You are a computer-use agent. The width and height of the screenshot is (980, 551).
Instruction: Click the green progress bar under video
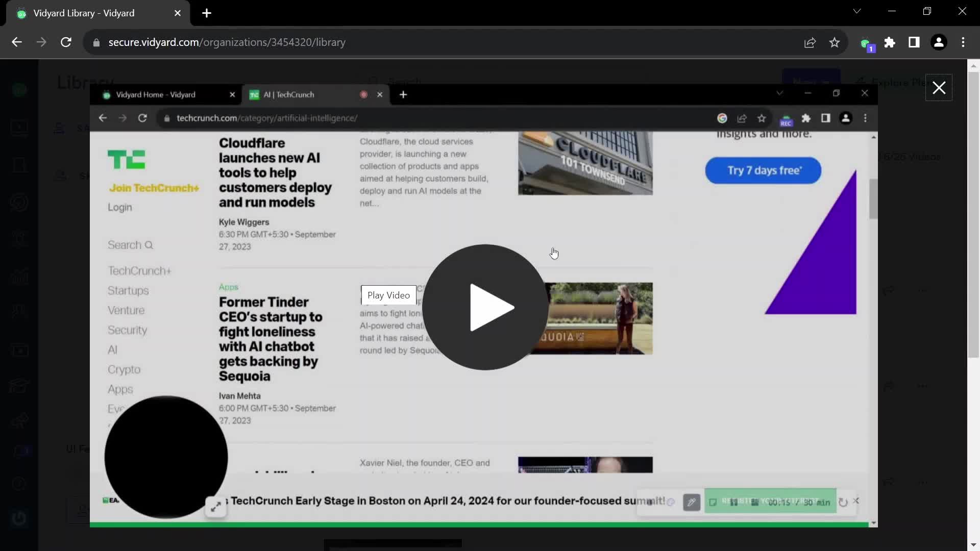[479, 524]
